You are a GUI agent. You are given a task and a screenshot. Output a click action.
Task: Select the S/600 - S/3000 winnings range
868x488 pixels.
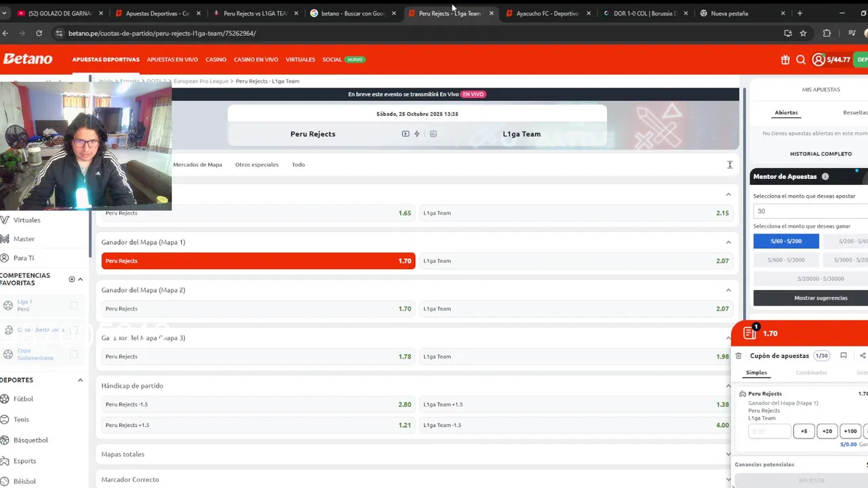pyautogui.click(x=786, y=260)
